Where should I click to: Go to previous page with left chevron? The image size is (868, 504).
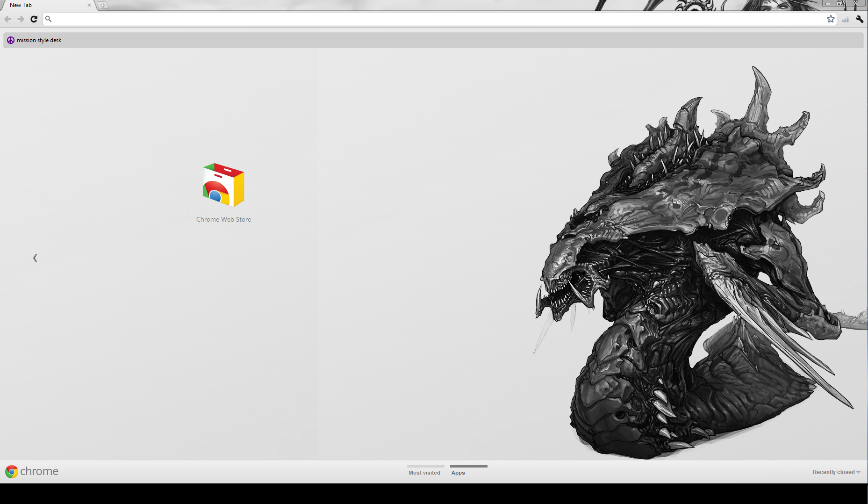pos(35,258)
